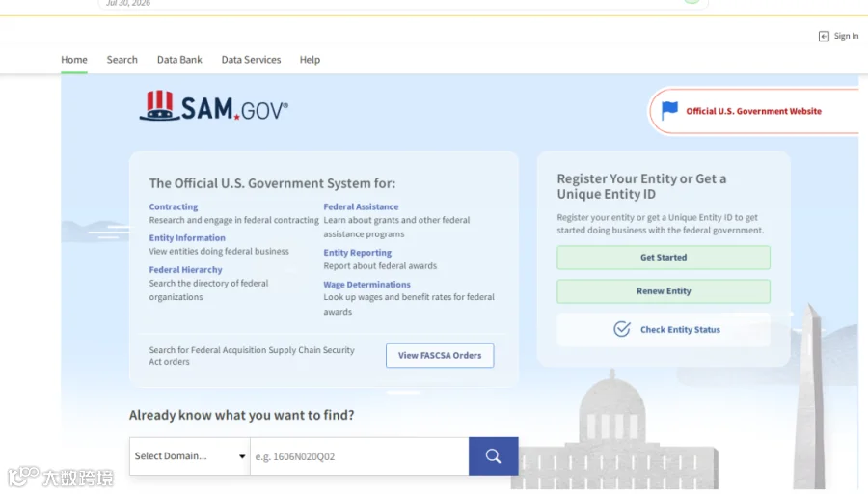Expand the Select Domain dropdown
The image size is (868, 494).
[x=190, y=456]
